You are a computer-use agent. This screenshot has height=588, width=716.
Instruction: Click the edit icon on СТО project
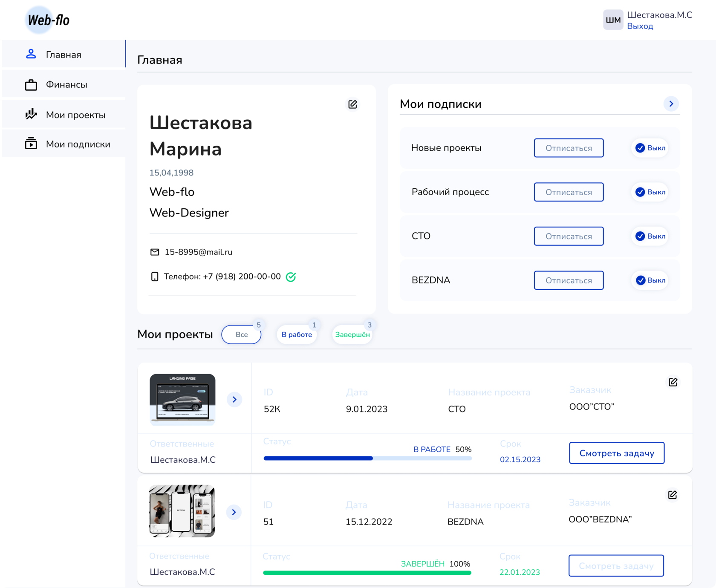click(673, 382)
